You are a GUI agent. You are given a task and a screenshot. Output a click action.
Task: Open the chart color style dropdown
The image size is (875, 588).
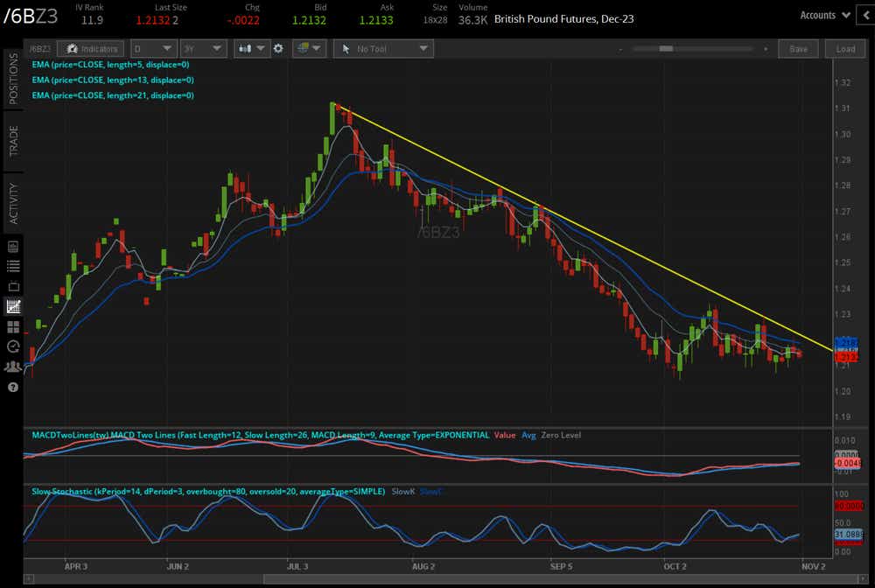[x=309, y=49]
